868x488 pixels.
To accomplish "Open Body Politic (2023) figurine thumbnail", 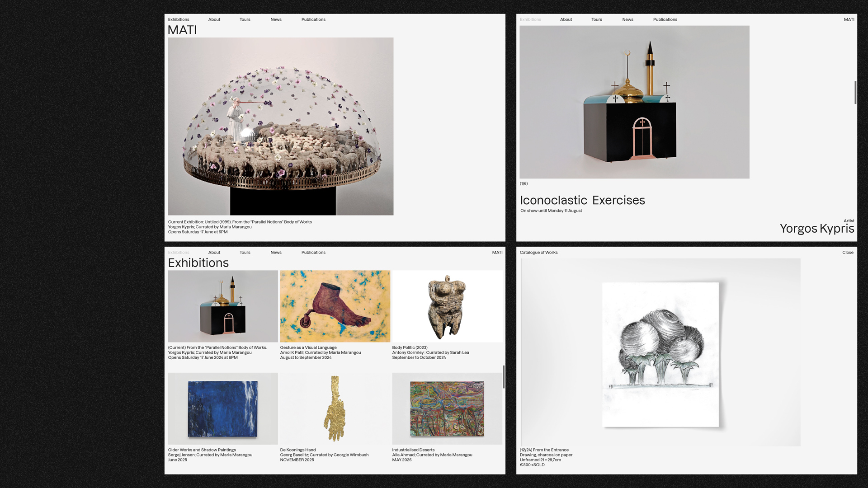I will pos(447,306).
